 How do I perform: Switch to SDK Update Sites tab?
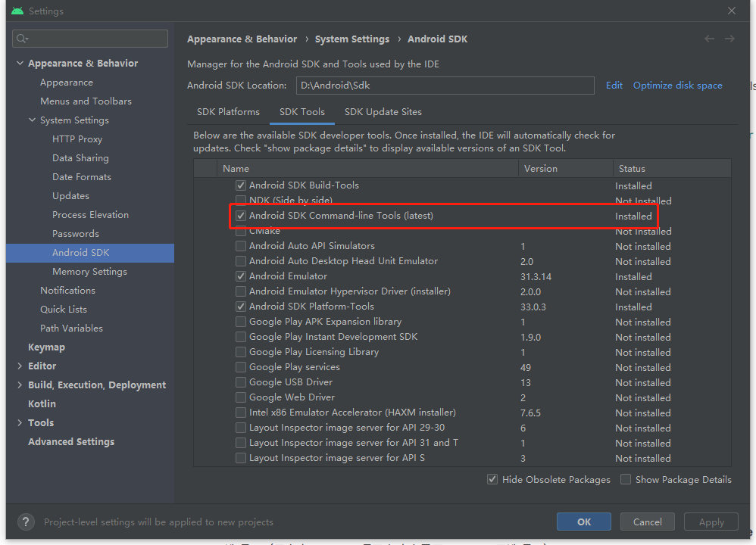tap(383, 112)
